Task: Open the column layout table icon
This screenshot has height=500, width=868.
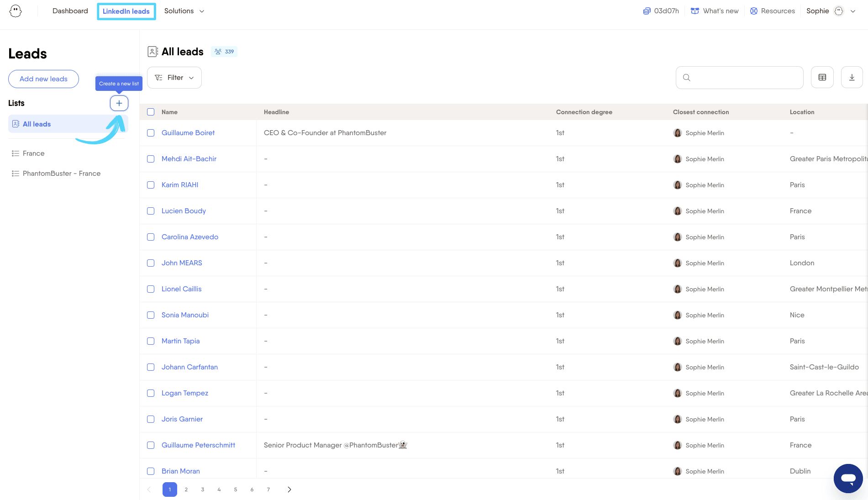Action: click(822, 78)
